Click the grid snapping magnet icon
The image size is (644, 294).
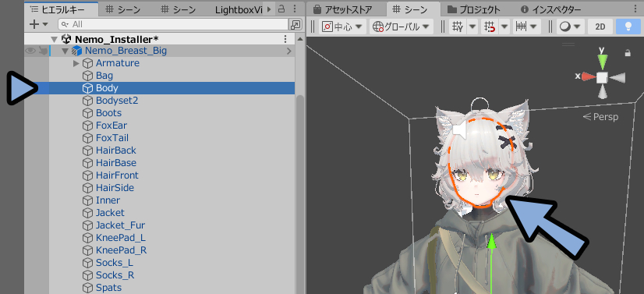click(x=490, y=27)
